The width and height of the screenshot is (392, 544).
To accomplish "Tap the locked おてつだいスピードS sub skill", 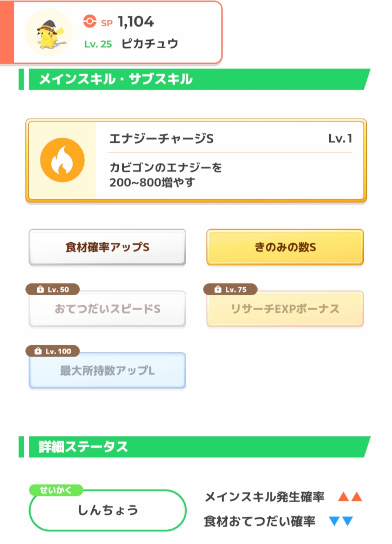I will click(107, 309).
